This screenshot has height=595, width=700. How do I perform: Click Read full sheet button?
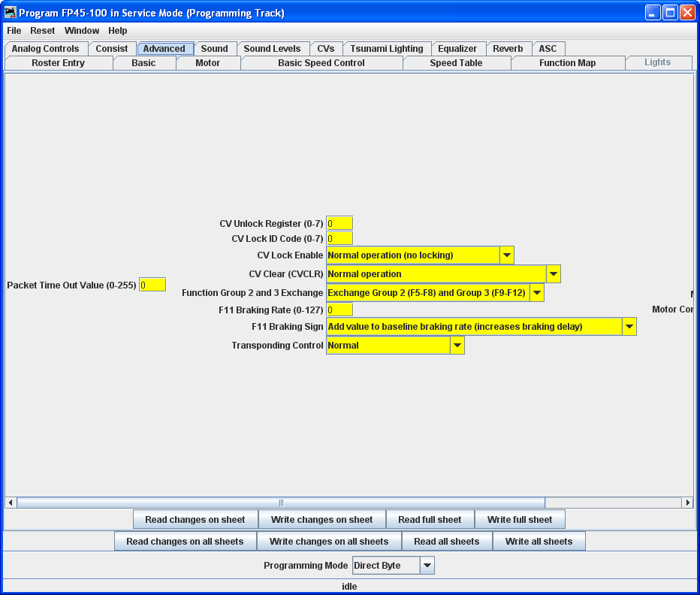pyautogui.click(x=430, y=520)
